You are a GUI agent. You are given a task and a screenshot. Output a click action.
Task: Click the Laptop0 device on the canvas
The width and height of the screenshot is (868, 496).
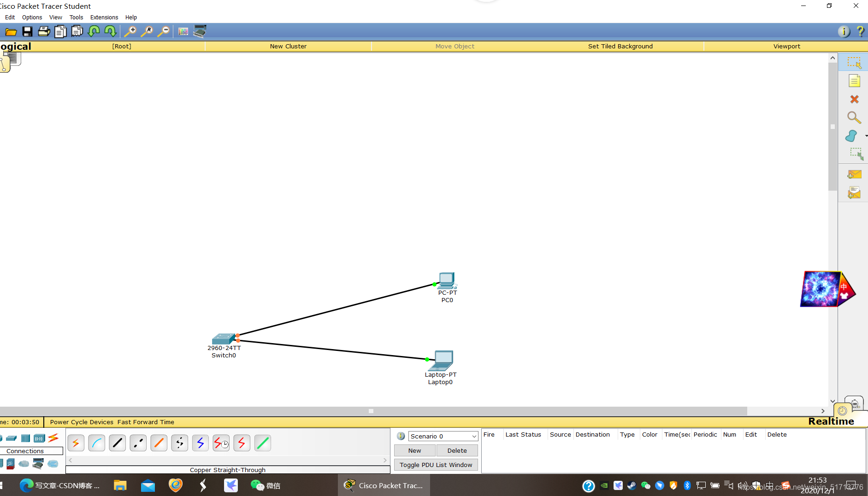click(x=441, y=361)
